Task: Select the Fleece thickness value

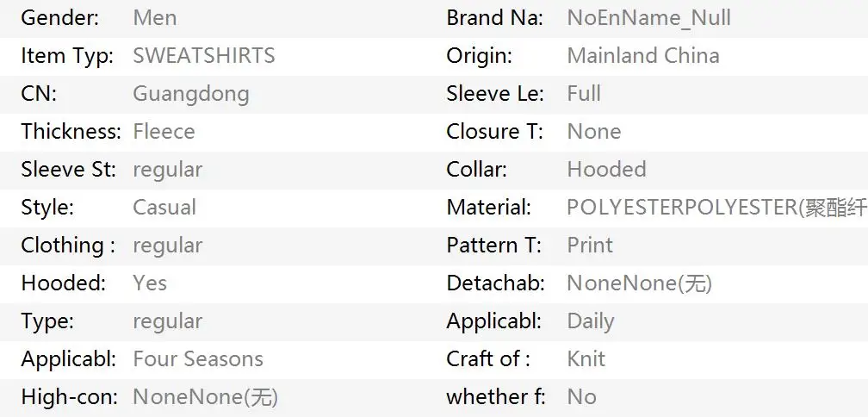Action: [164, 132]
